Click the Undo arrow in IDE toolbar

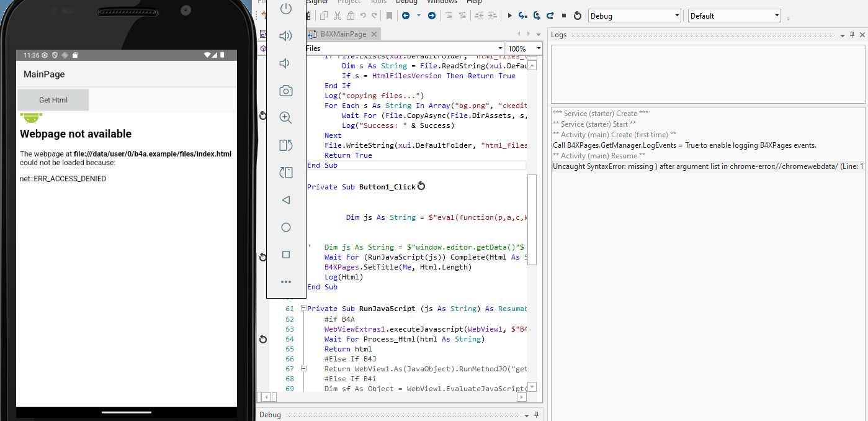click(363, 16)
